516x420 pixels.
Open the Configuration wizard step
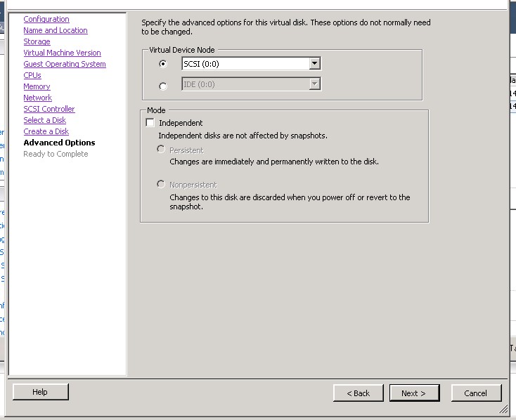(46, 19)
